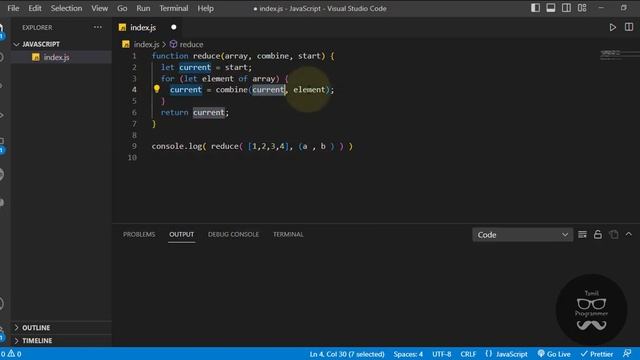Screen dimensions: 640x360
Task: Click the Prettier status item
Action: pos(597,354)
